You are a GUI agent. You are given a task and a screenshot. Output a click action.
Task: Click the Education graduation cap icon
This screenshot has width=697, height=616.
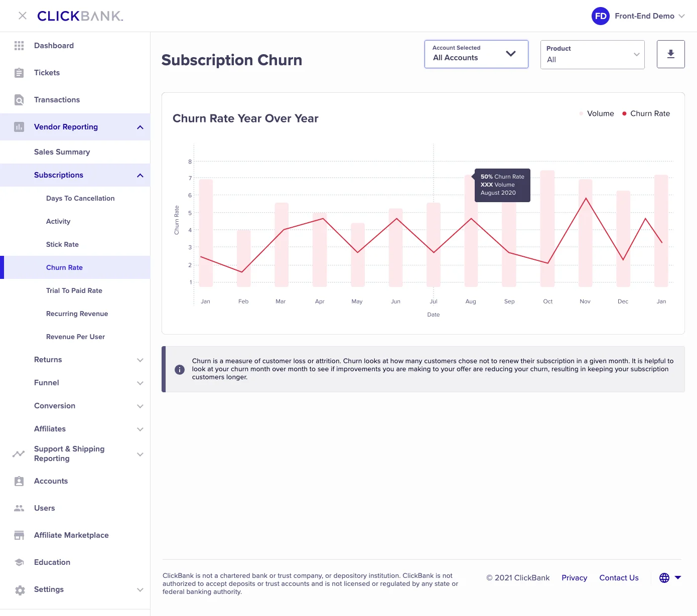click(19, 562)
